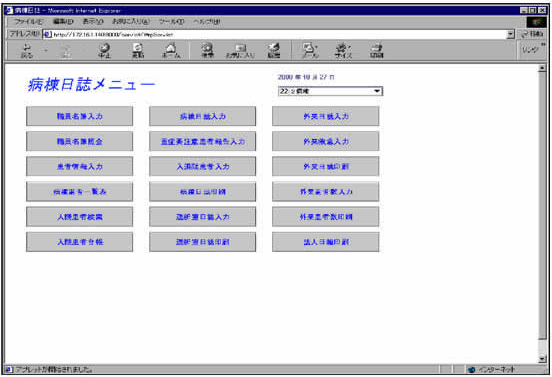Open the Search (検索) toolbar icon
Image resolution: width=552 pixels, height=377 pixels.
point(207,51)
